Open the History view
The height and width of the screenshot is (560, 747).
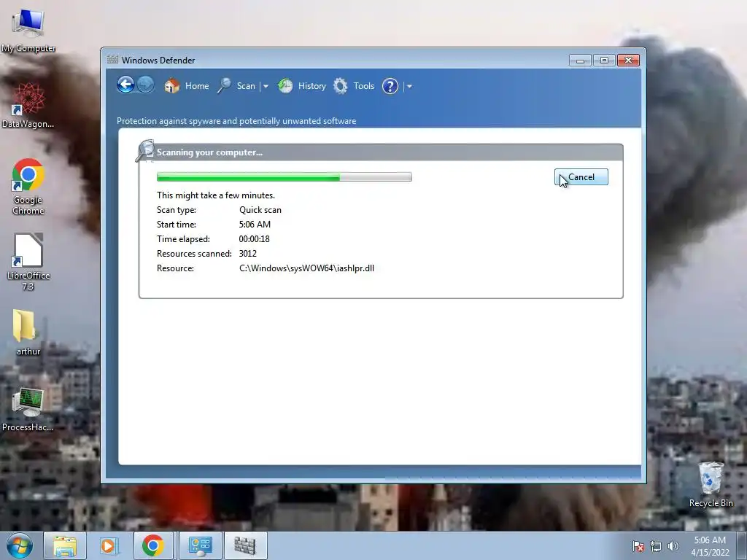coord(302,86)
